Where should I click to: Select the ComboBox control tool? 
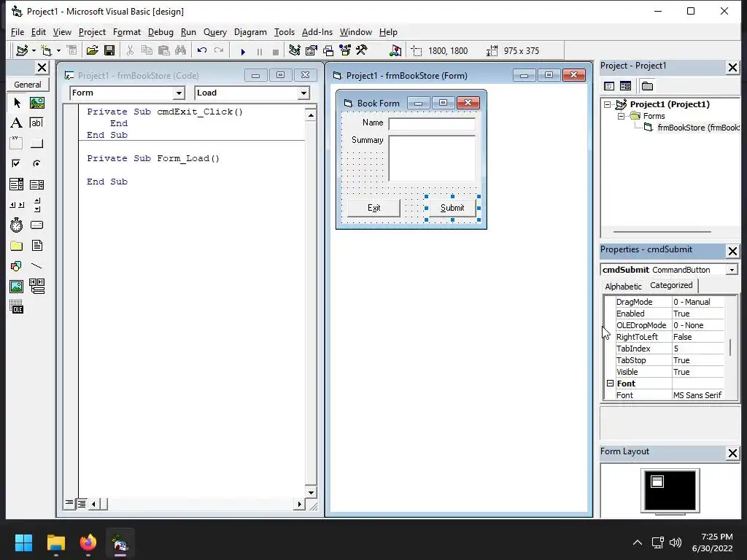coord(16,184)
